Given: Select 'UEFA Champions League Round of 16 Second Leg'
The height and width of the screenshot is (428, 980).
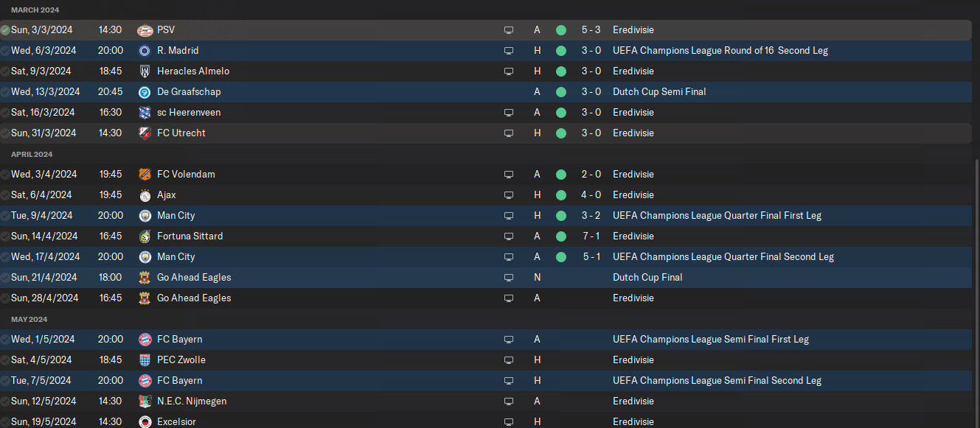Looking at the screenshot, I should (720, 51).
